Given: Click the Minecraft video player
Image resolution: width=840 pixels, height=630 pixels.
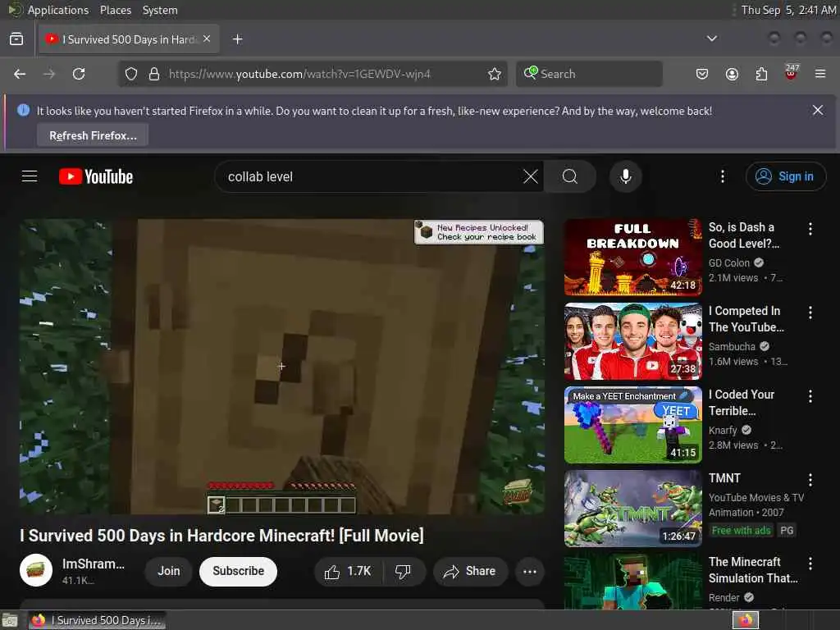Looking at the screenshot, I should (x=282, y=367).
